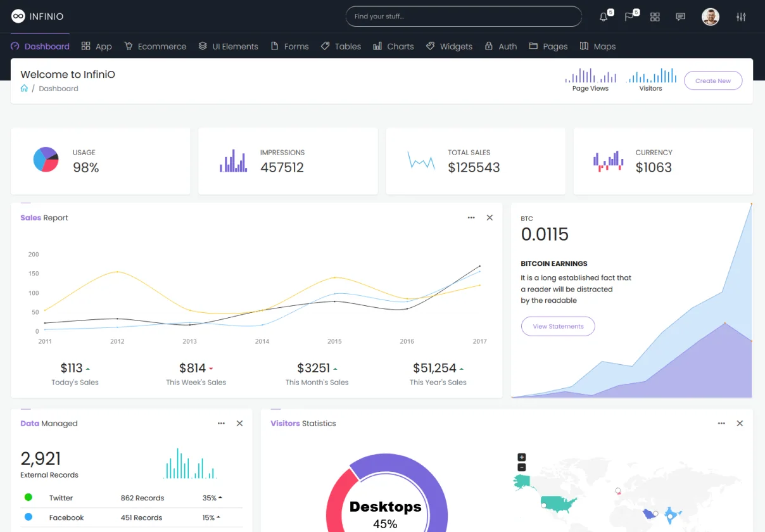765x532 pixels.
Task: Click the $814 This Week's Sales value
Action: [193, 368]
